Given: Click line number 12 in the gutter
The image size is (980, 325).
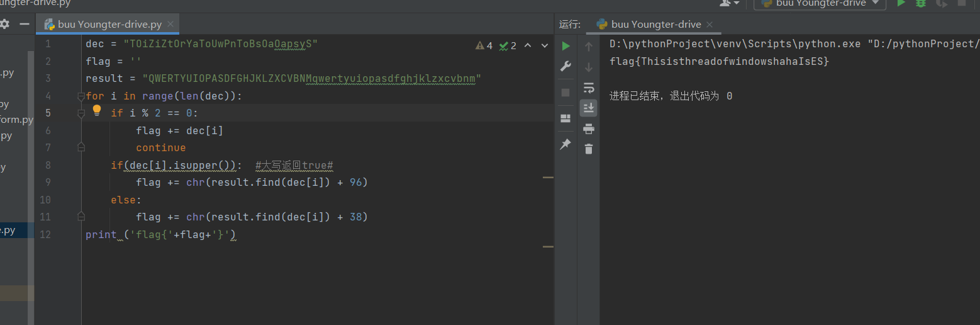Looking at the screenshot, I should click(45, 234).
